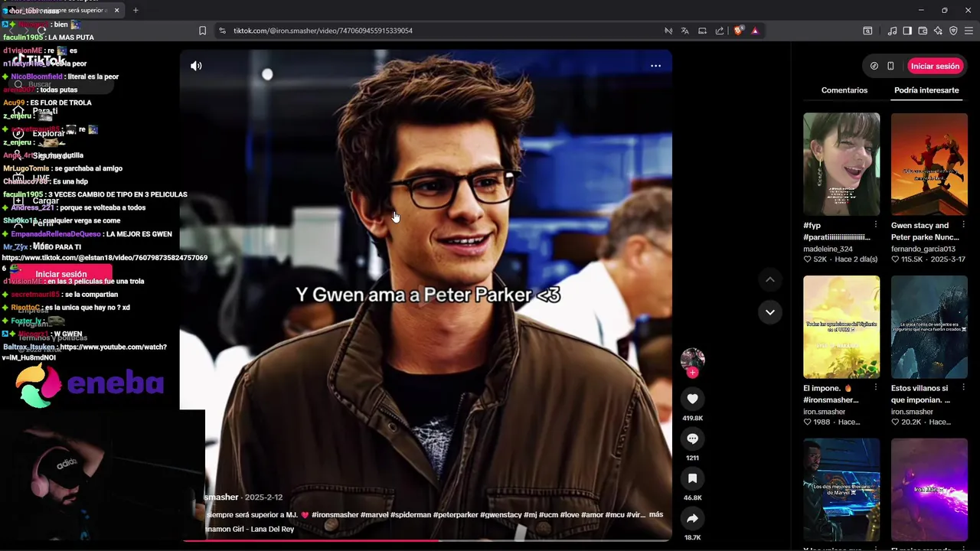Open options for the El impone video
980x551 pixels.
[x=875, y=388]
